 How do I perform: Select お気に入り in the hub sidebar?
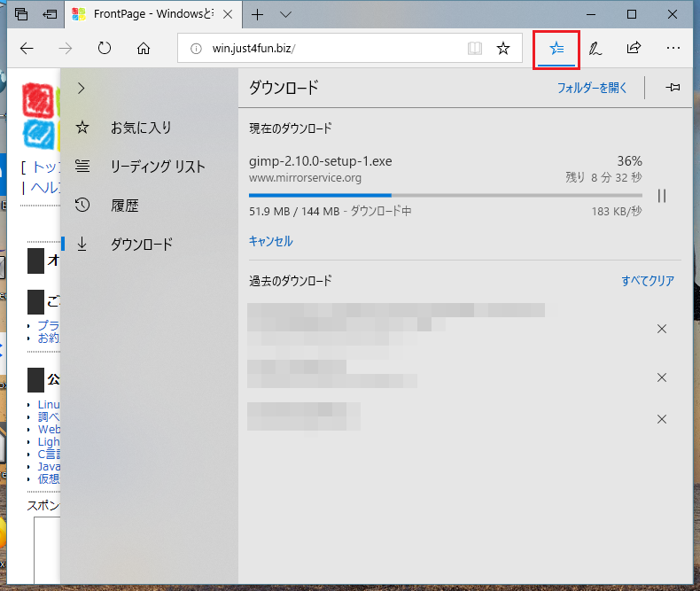coord(140,128)
